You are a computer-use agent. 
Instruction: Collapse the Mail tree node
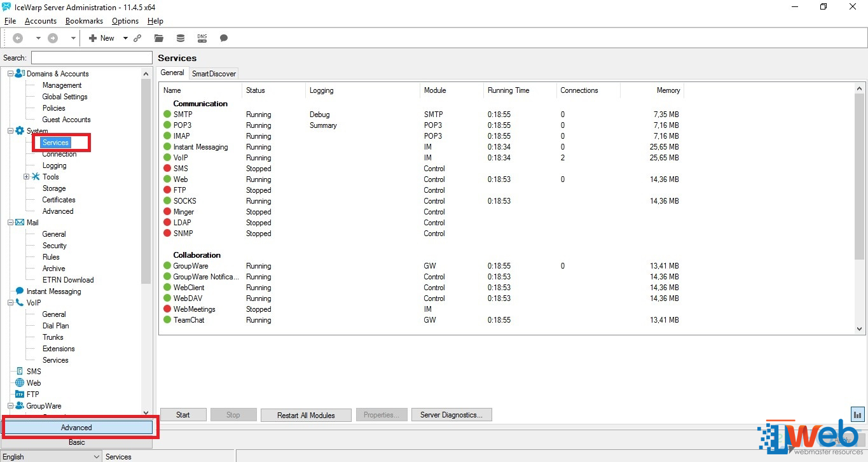pos(10,223)
